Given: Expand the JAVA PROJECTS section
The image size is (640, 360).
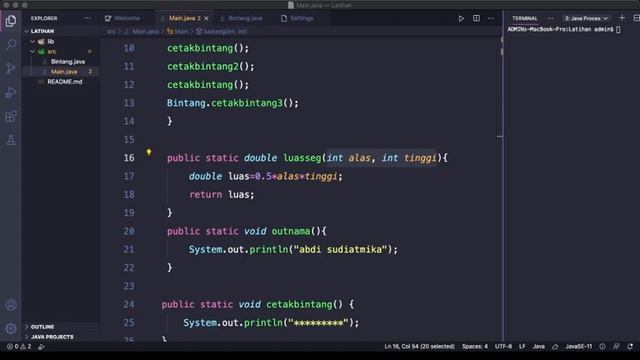Looking at the screenshot, I should click(60, 337).
